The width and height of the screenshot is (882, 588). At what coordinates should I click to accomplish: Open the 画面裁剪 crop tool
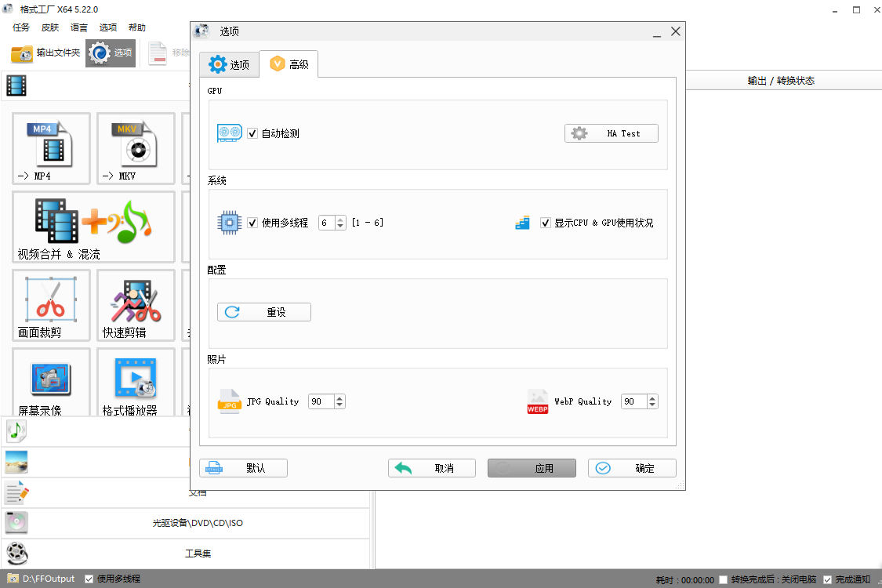50,306
